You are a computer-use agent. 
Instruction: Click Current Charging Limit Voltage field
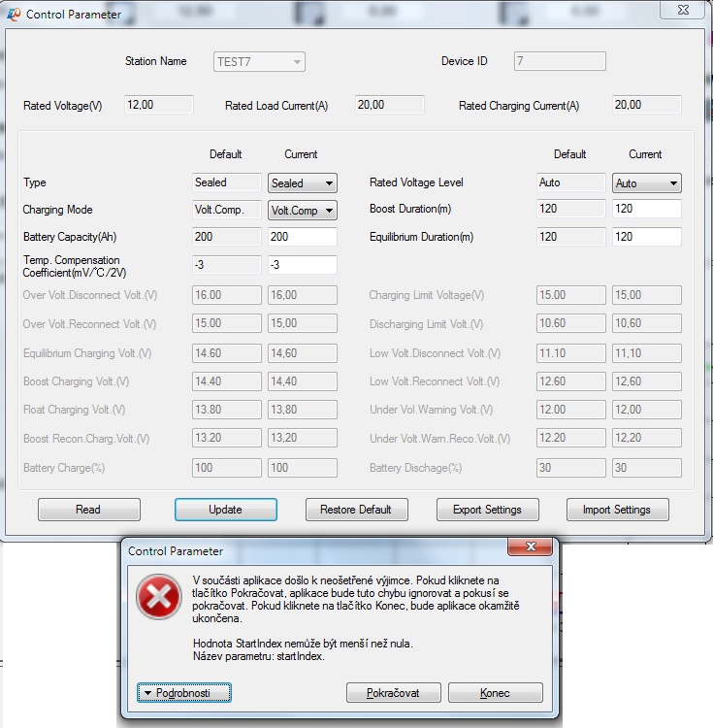click(647, 295)
